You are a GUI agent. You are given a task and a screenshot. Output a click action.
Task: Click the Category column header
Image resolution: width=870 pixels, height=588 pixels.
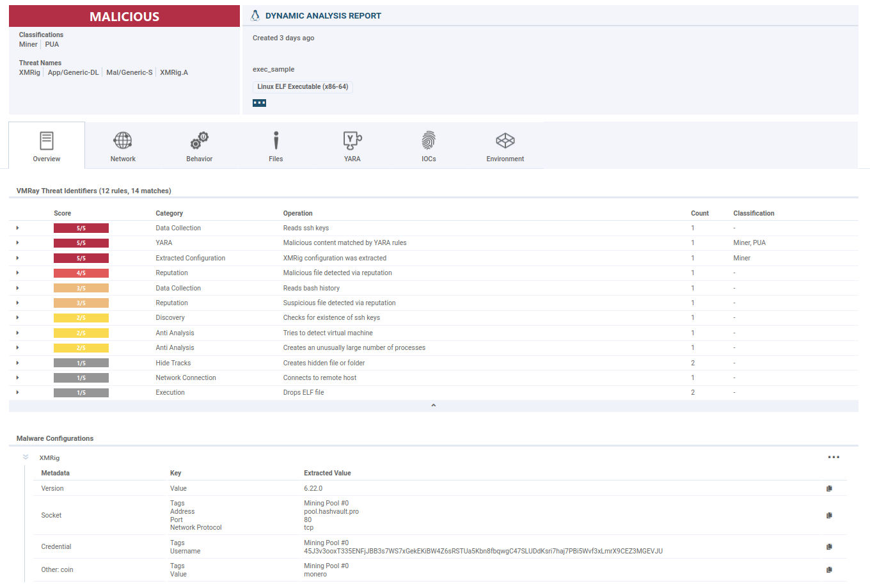click(170, 213)
